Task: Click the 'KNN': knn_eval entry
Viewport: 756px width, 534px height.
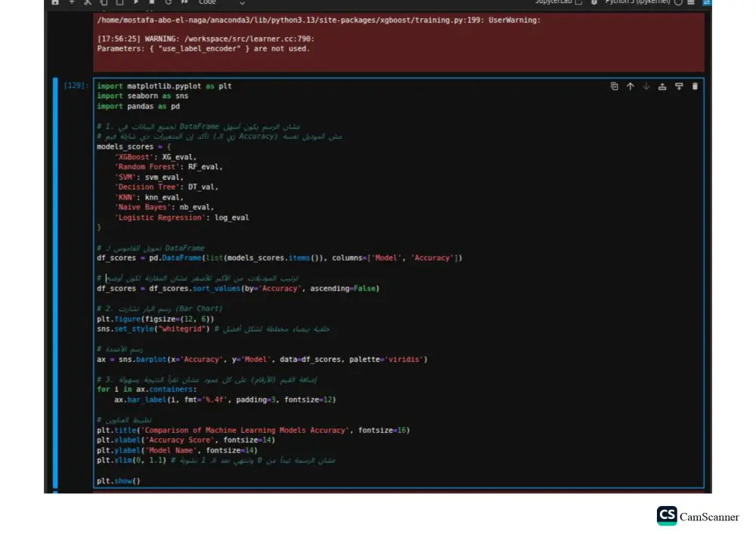Action: coord(149,197)
